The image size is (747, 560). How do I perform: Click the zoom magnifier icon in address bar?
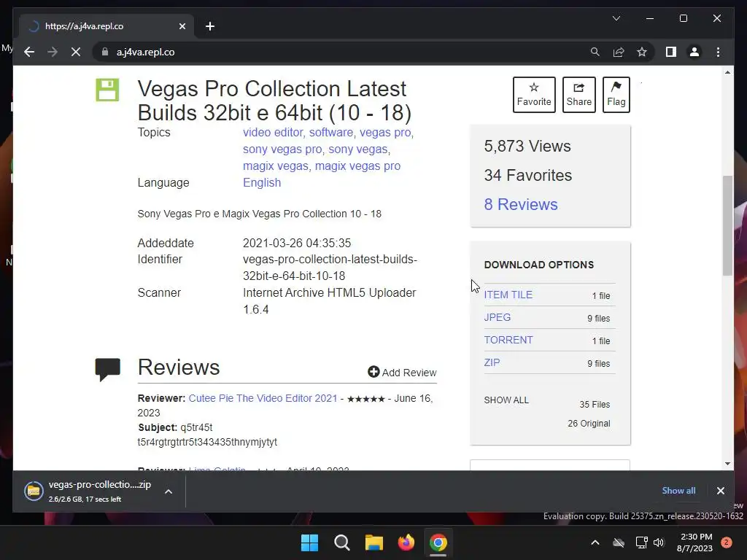tap(595, 52)
